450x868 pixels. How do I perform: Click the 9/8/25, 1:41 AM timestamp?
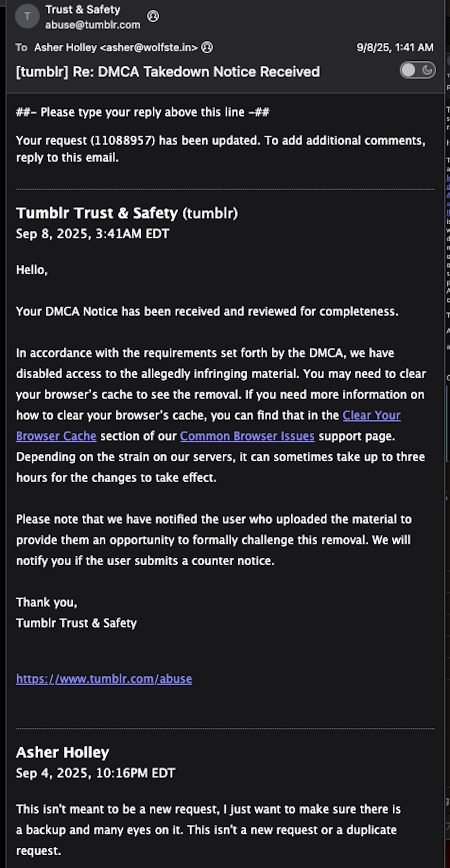tap(395, 47)
